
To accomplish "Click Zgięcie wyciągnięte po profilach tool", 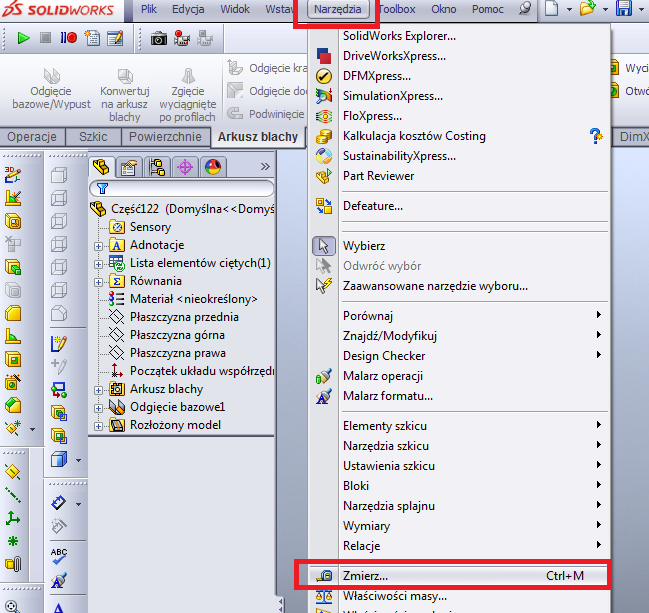I will (187, 96).
